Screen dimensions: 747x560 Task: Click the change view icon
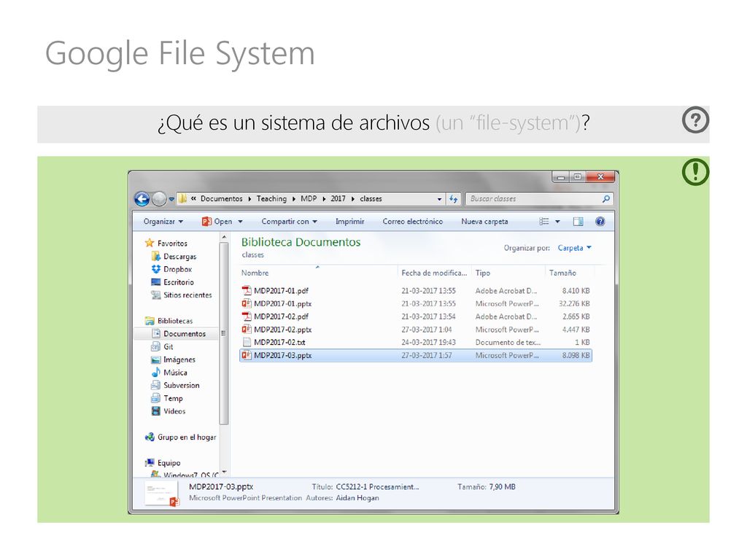pos(544,222)
